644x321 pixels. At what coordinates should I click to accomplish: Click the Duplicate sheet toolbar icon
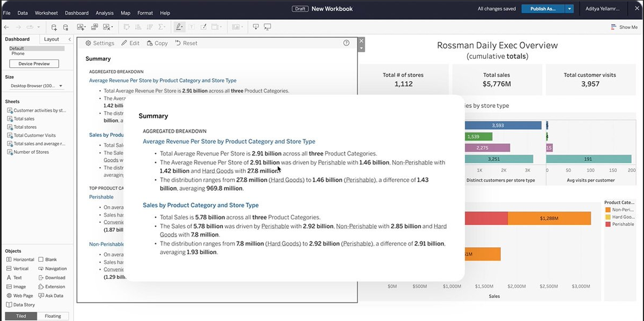click(x=95, y=27)
